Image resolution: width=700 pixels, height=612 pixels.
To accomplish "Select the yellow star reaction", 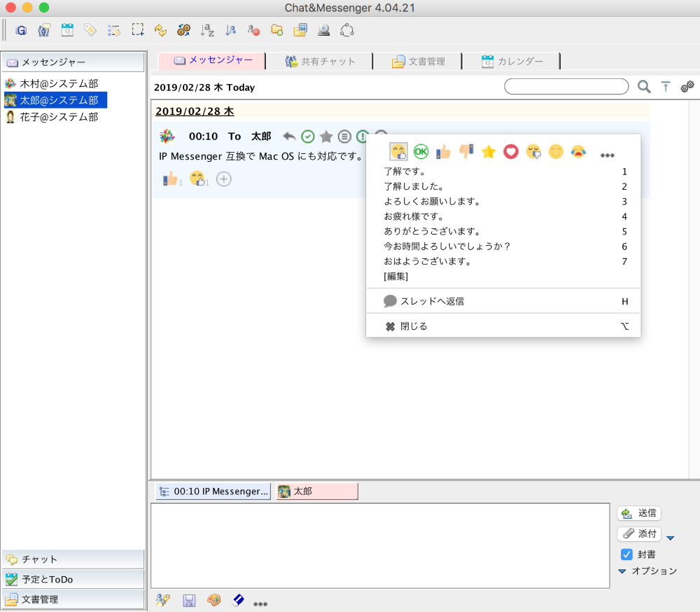I will (x=489, y=152).
